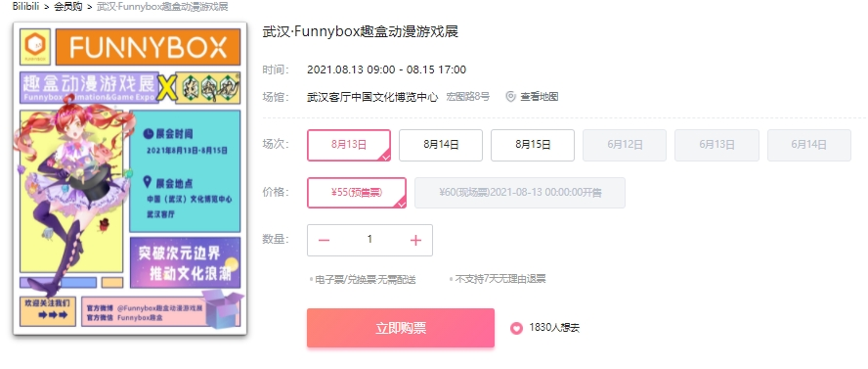This screenshot has width=868, height=369.
Task: Select the ¥60 on-site ticket price
Action: 520,193
